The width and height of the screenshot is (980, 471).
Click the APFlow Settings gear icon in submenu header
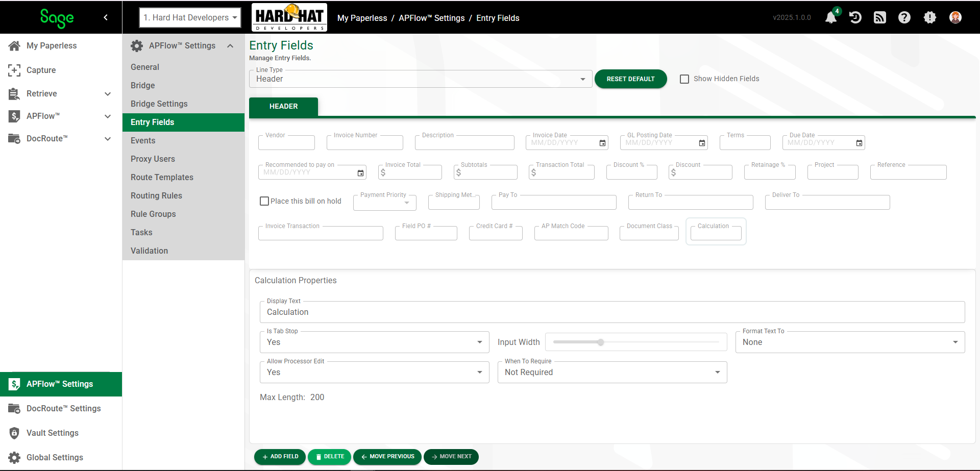click(x=137, y=45)
